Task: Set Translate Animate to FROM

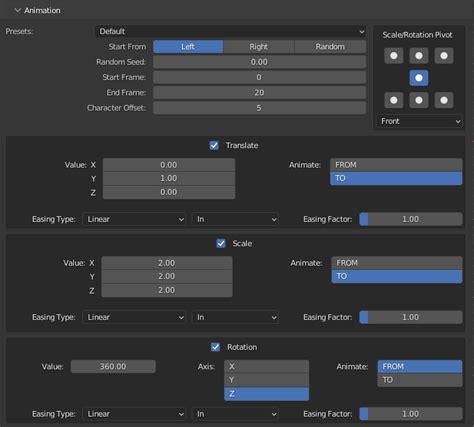Action: click(396, 165)
